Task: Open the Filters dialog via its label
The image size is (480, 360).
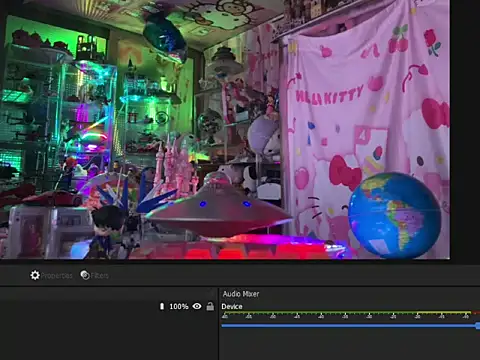Action: coord(99,276)
